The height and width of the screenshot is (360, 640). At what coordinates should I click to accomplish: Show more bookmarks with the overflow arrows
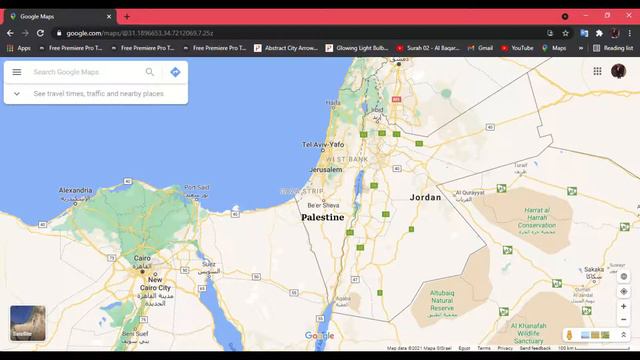point(580,48)
